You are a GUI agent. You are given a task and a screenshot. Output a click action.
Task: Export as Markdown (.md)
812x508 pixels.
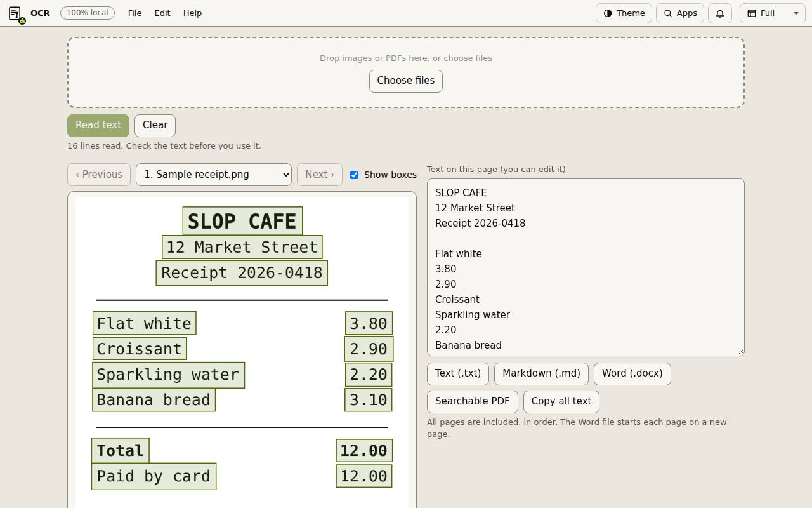point(542,373)
